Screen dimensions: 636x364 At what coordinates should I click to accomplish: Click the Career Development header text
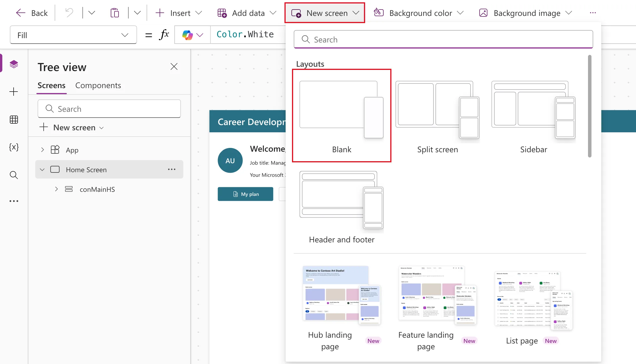252,122
